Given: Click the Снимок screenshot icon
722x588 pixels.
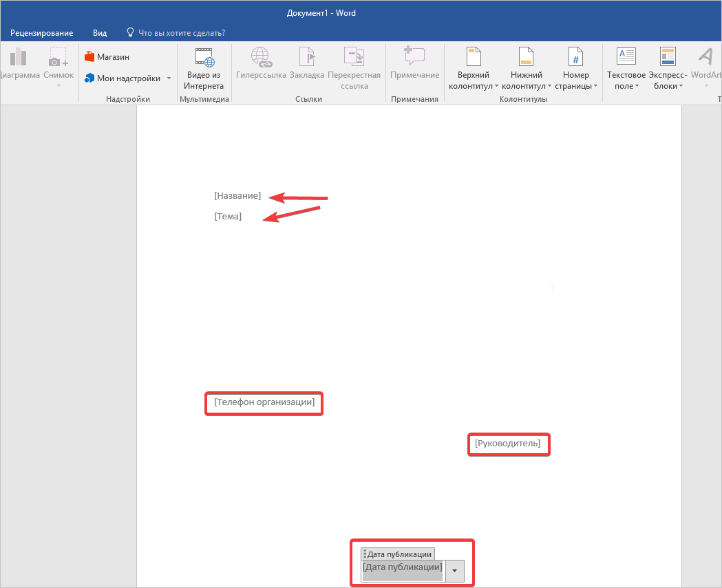Looking at the screenshot, I should click(x=58, y=59).
